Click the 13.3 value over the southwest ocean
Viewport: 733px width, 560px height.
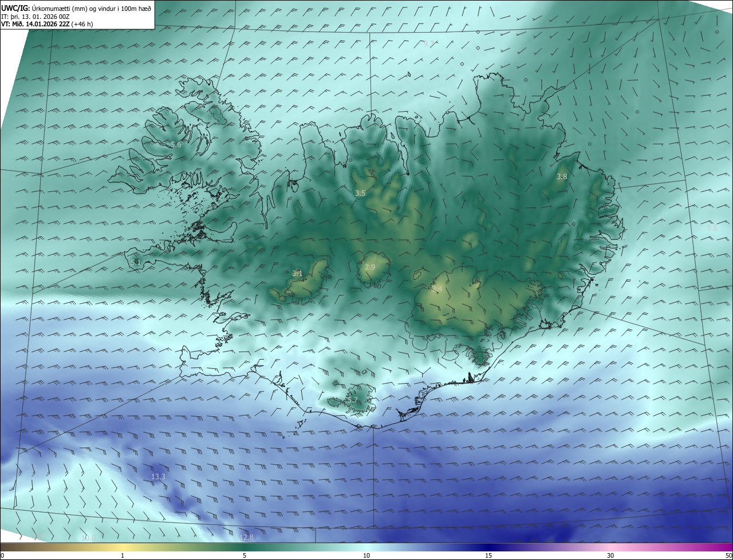click(x=158, y=476)
